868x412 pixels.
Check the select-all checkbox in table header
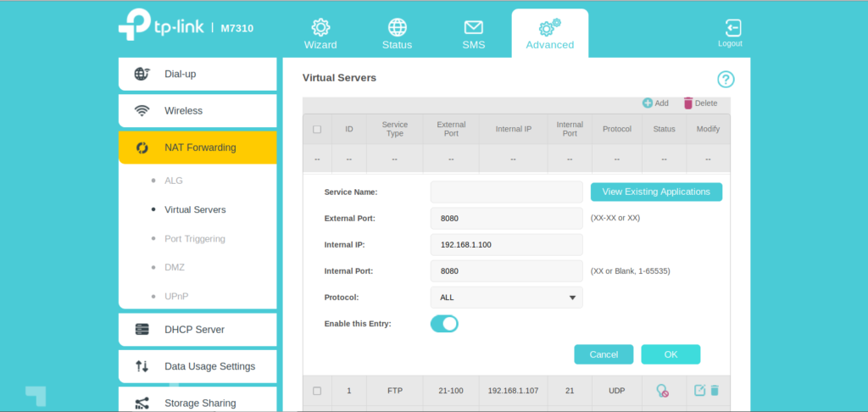pos(317,129)
